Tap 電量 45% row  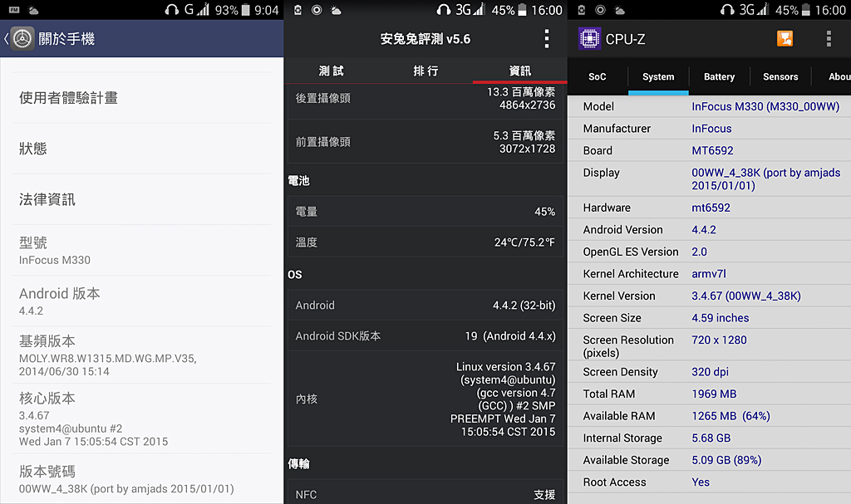425,212
